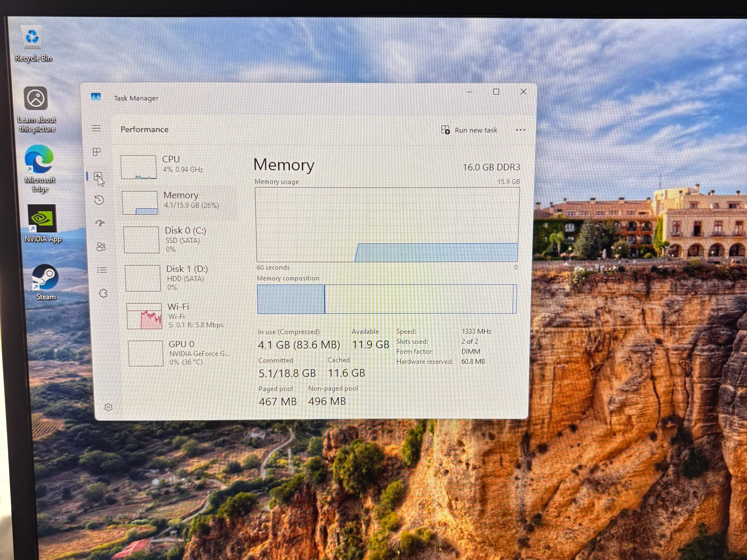
Task: Click the Paged pool 467 MB value
Action: click(x=278, y=402)
